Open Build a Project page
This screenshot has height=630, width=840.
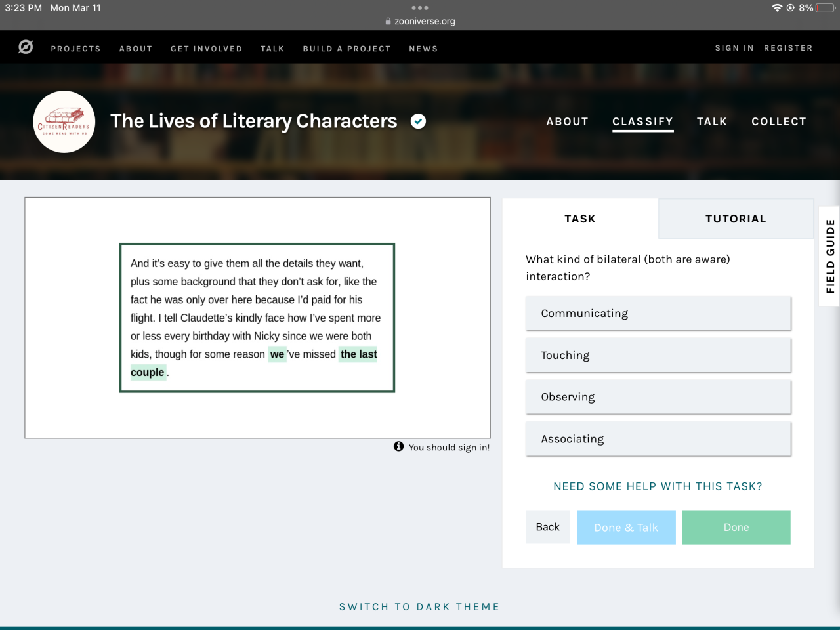pos(347,49)
